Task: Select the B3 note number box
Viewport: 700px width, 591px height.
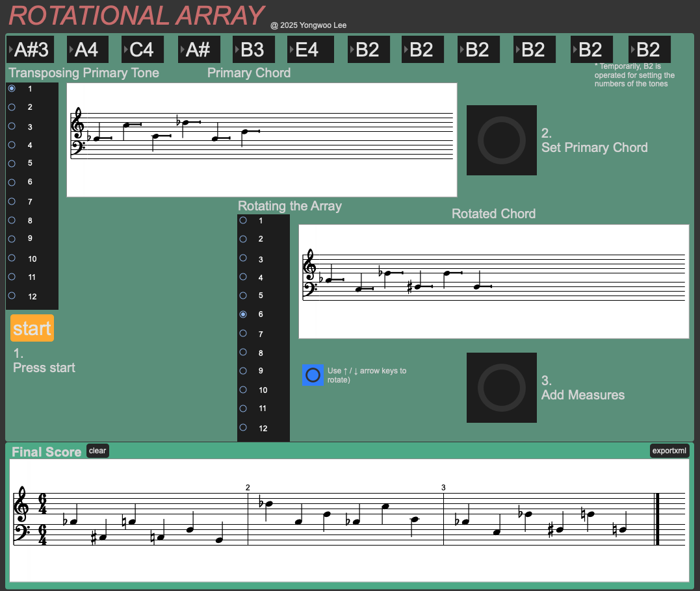Action: (x=253, y=49)
